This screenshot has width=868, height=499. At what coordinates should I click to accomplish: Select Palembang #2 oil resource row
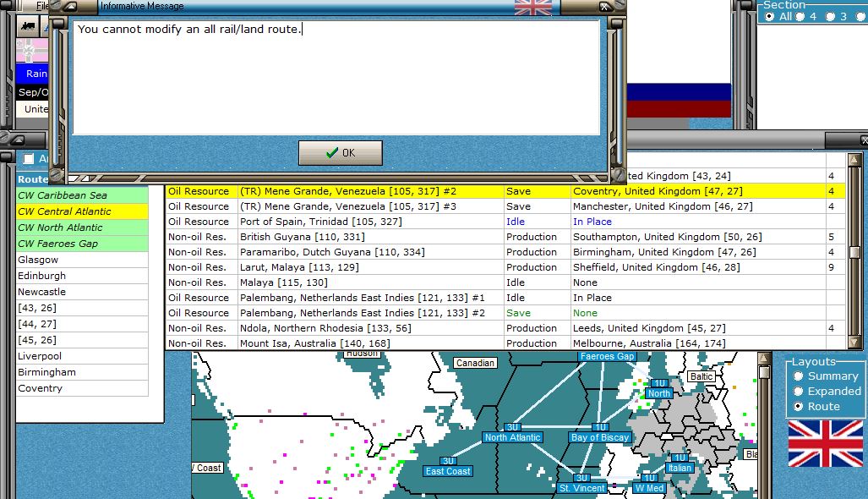pyautogui.click(x=505, y=313)
